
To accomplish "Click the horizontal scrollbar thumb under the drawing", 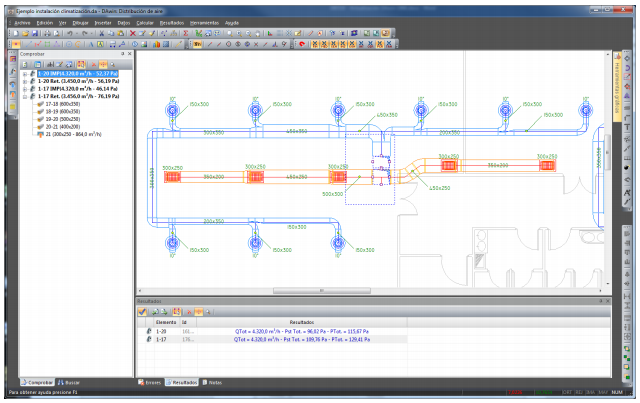I will coord(322,291).
